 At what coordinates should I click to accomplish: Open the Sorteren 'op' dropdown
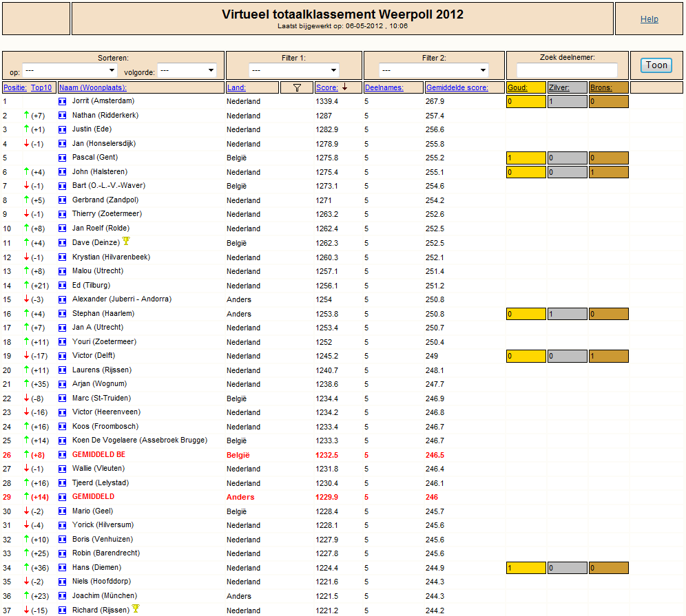(70, 70)
